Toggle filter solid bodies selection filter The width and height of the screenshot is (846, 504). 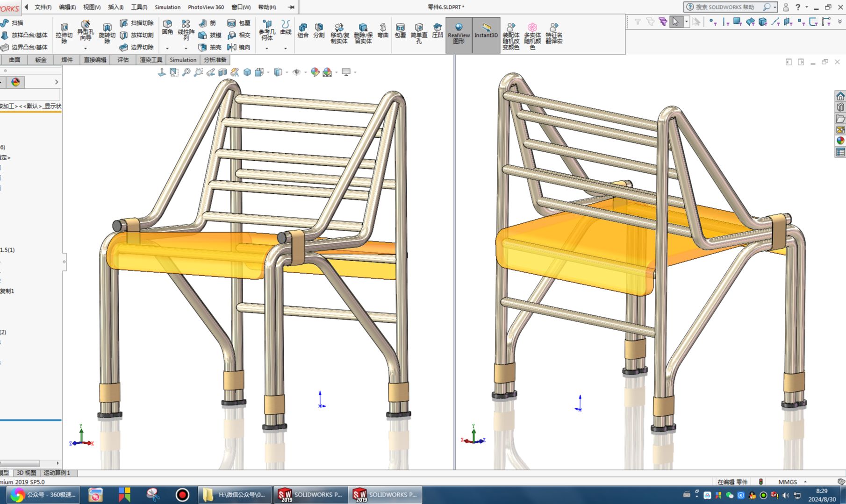[x=763, y=21]
